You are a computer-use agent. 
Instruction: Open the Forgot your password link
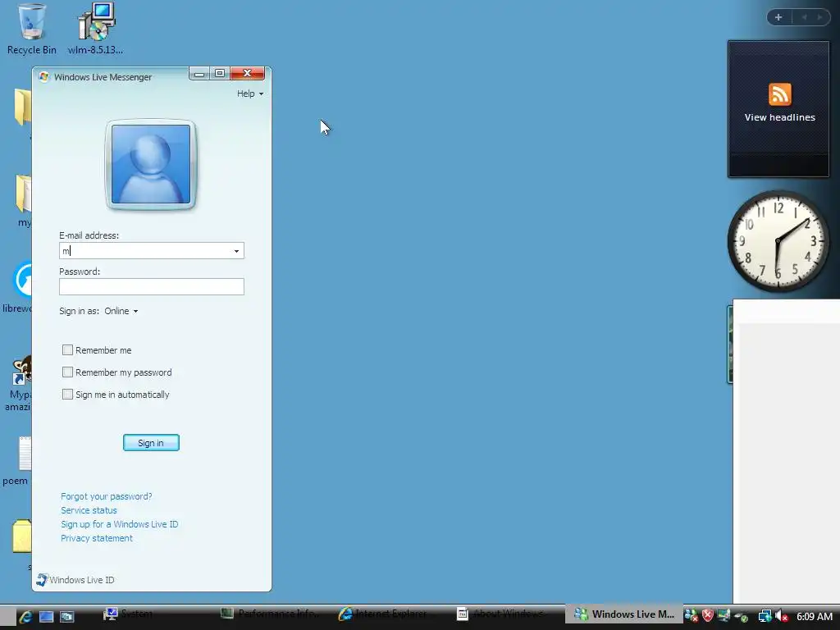pyautogui.click(x=107, y=496)
